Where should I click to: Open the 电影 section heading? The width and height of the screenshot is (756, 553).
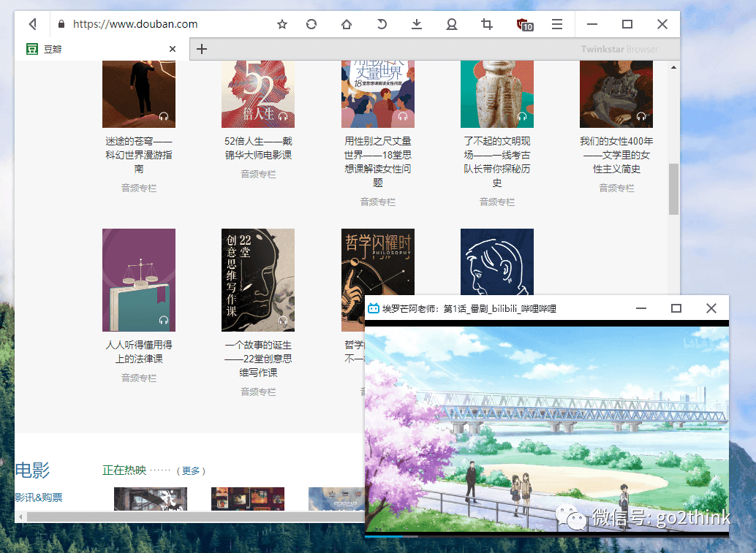click(32, 470)
